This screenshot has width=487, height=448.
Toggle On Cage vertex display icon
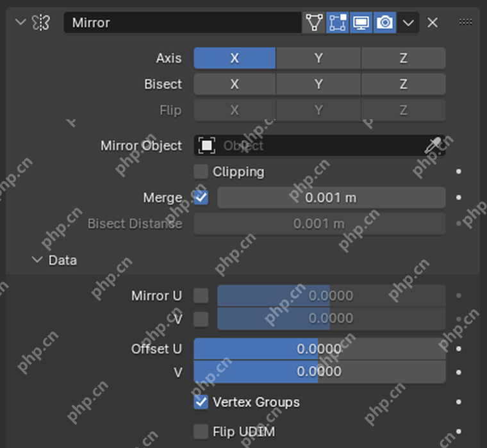point(314,22)
